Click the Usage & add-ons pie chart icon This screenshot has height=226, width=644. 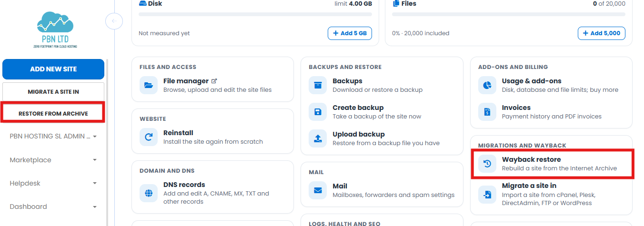[487, 85]
